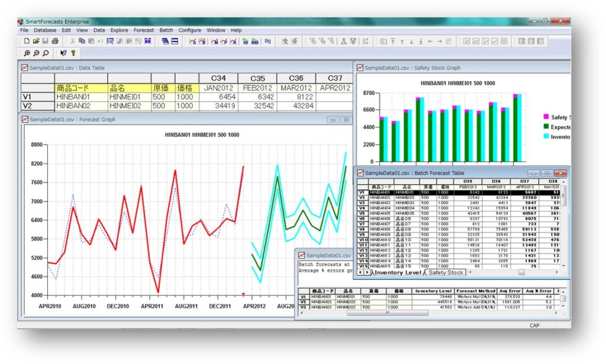
Task: Save the project with the Save icon
Action: tap(45, 41)
